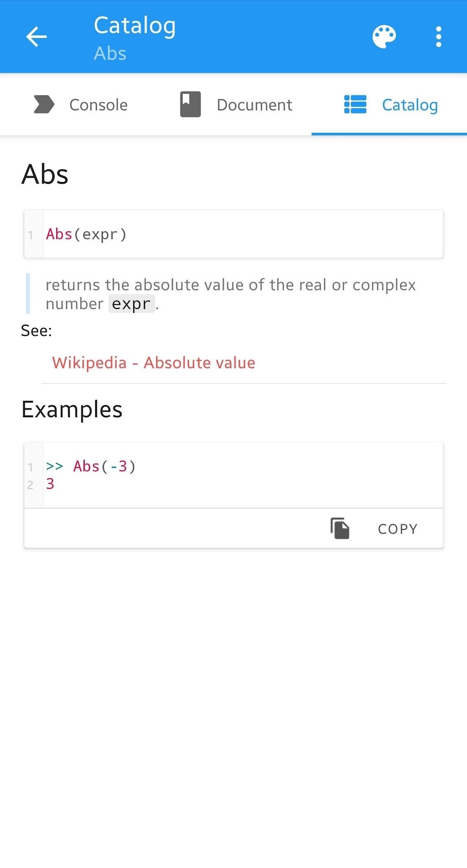This screenshot has width=467, height=868.
Task: Select the Catalog tab label
Action: pos(410,105)
